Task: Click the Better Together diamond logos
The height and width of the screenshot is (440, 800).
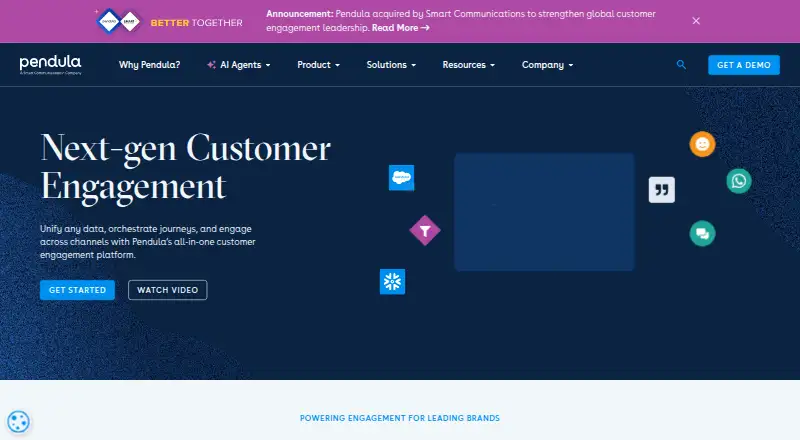Action: [118, 21]
